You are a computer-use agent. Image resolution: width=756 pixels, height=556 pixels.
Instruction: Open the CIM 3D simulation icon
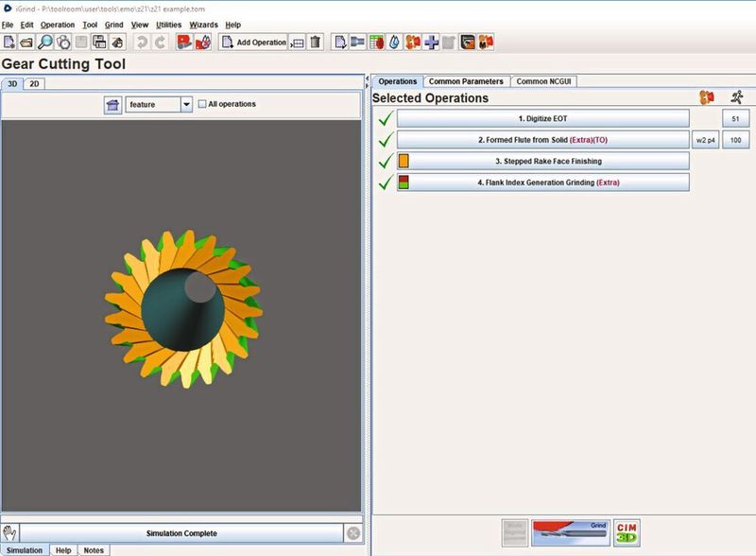pyautogui.click(x=627, y=533)
